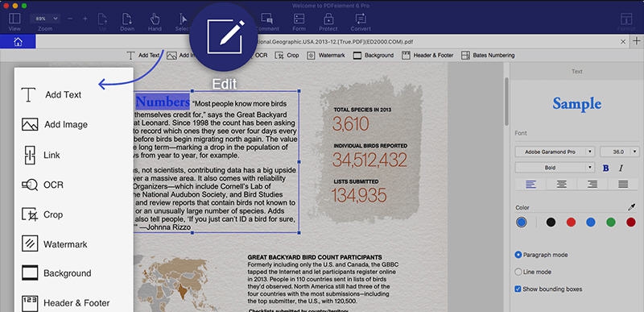Click the 34,512,432 individual birds figure

(x=369, y=160)
